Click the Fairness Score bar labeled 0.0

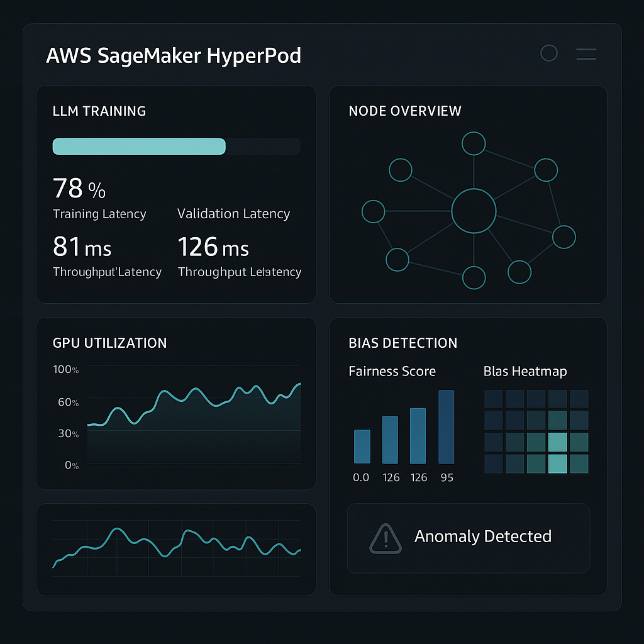pos(362,447)
